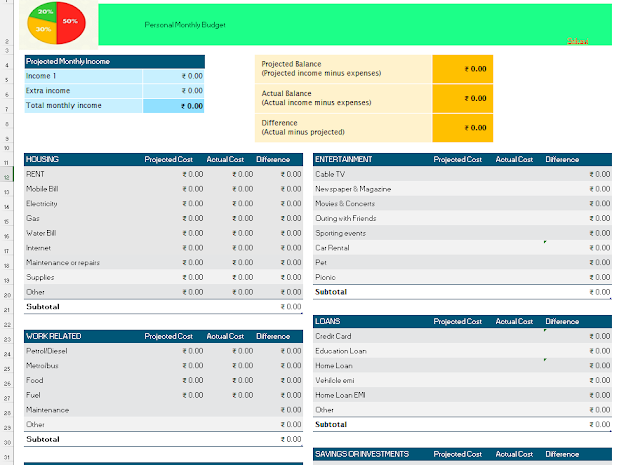The height and width of the screenshot is (465, 640).
Task: Select Mobile Bill actual cost cell
Action: click(242, 189)
